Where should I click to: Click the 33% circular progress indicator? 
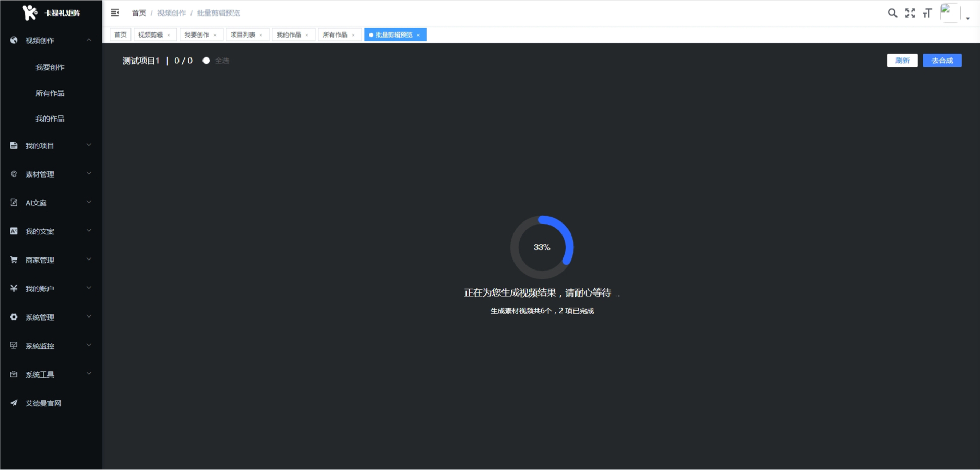(542, 247)
